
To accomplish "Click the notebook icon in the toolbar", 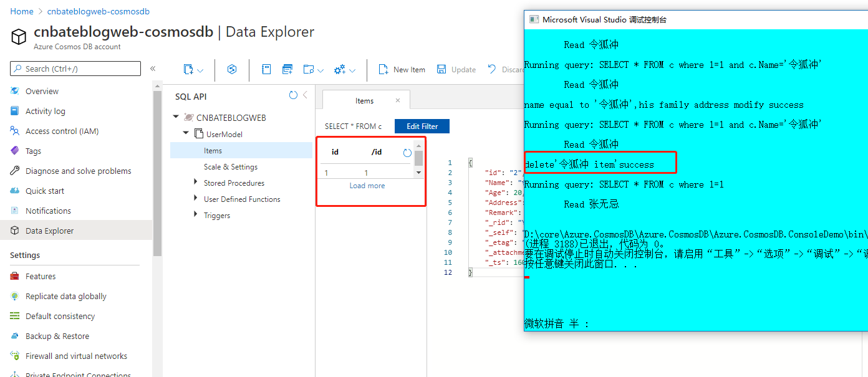I will pyautogui.click(x=266, y=70).
